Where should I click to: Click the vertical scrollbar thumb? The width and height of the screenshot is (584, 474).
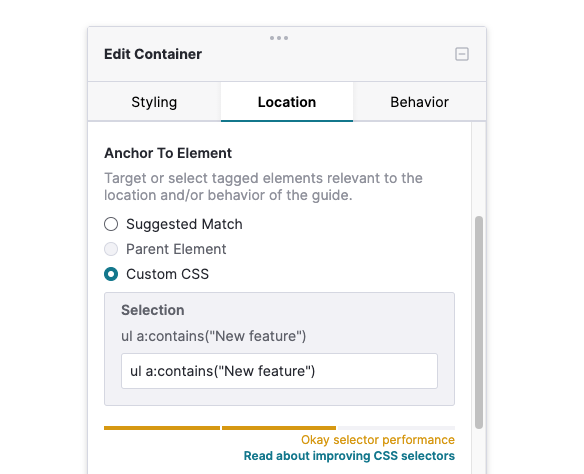pyautogui.click(x=479, y=322)
